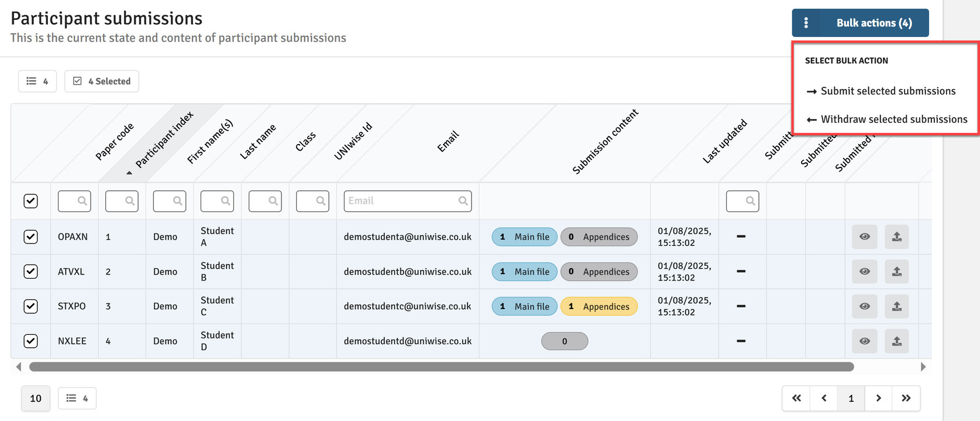Viewport: 980px width, 421px height.
Task: Sort by Last updated column header
Action: tap(725, 141)
